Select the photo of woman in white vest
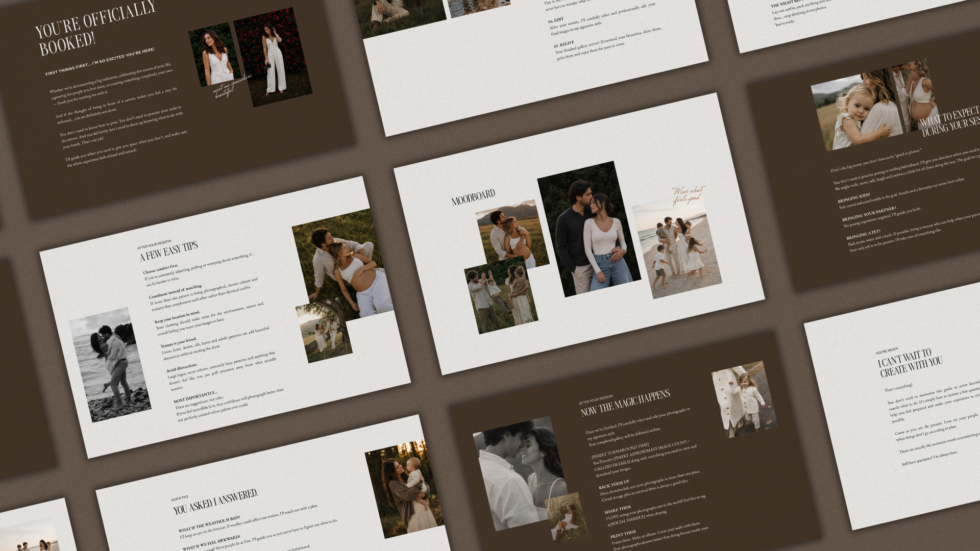Viewport: 980px width, 551px height. pyautogui.click(x=214, y=55)
